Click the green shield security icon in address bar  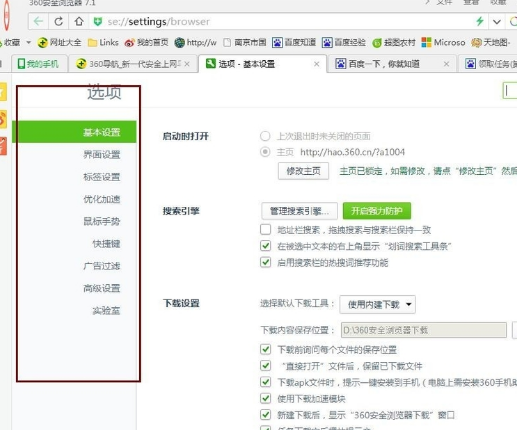coord(98,22)
